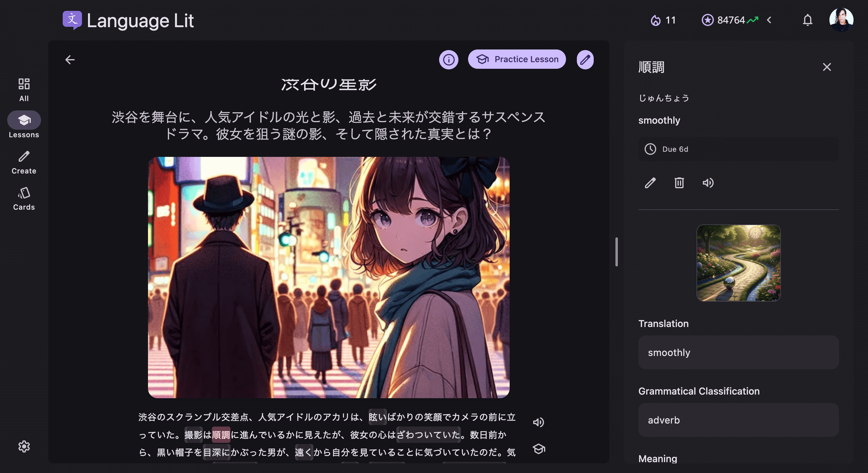This screenshot has width=868, height=473.
Task: Select the Lessons sidebar tab
Action: point(24,125)
